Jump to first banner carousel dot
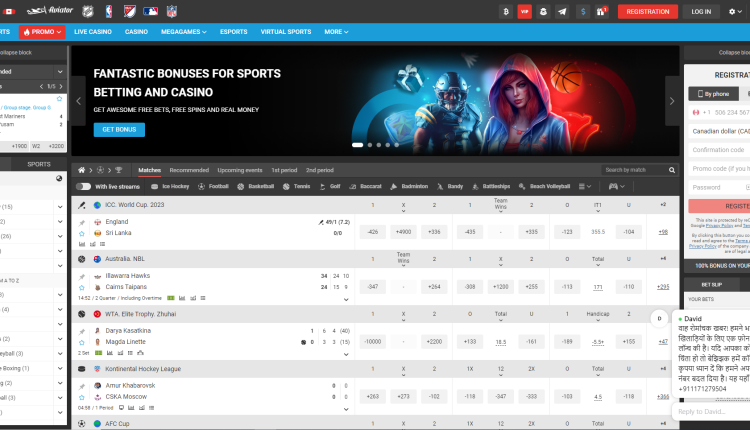 click(357, 145)
